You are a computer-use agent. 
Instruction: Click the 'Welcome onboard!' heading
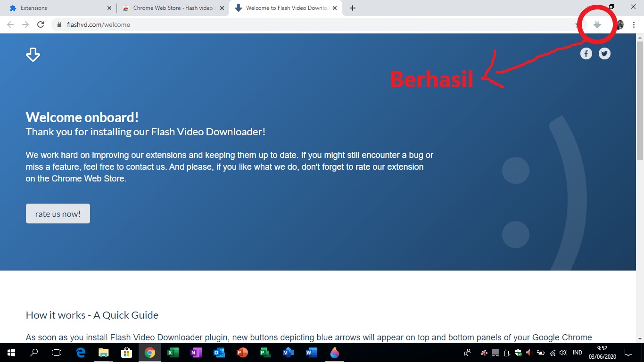click(82, 117)
